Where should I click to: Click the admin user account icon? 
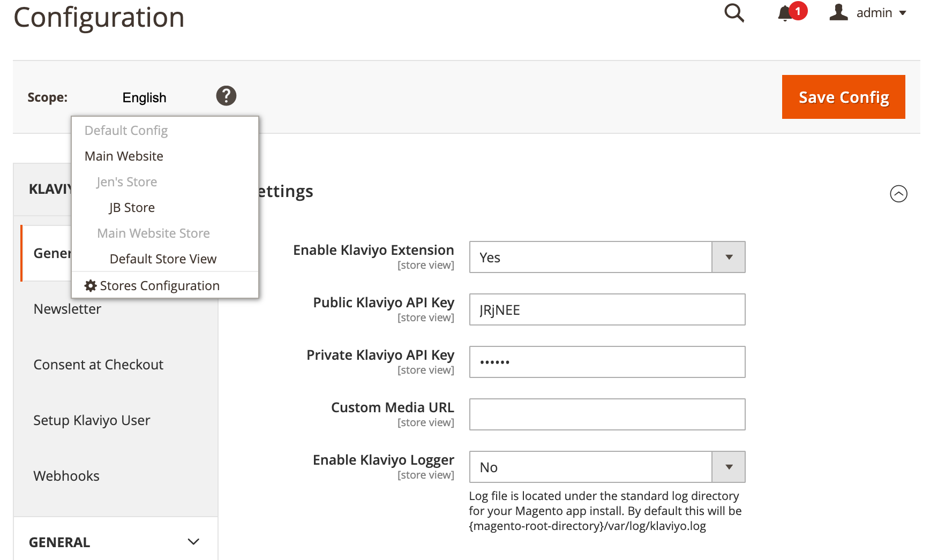838,12
